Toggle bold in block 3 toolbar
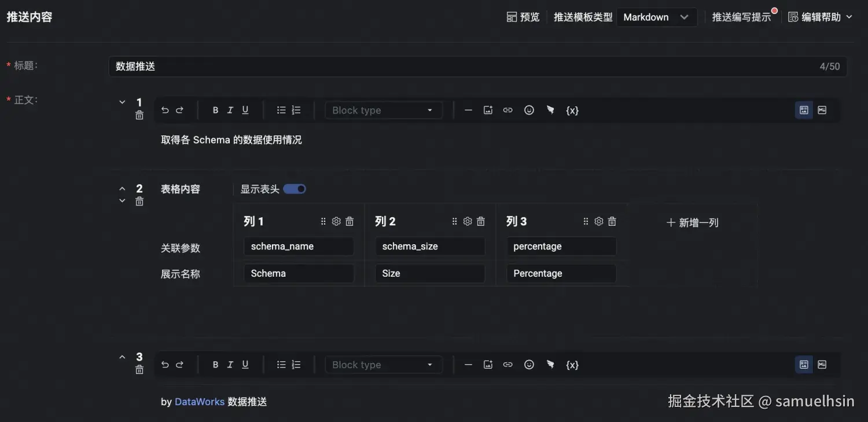This screenshot has width=868, height=422. point(215,365)
